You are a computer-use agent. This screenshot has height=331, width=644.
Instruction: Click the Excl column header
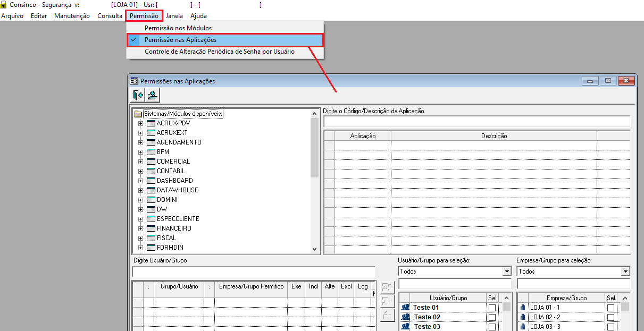346,286
